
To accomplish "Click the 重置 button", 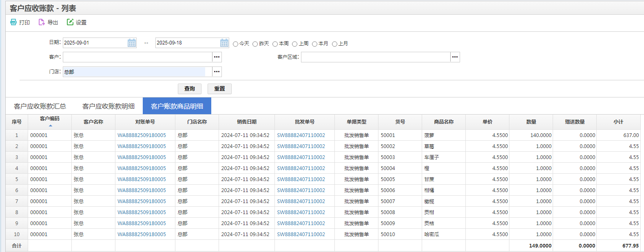I will point(219,89).
